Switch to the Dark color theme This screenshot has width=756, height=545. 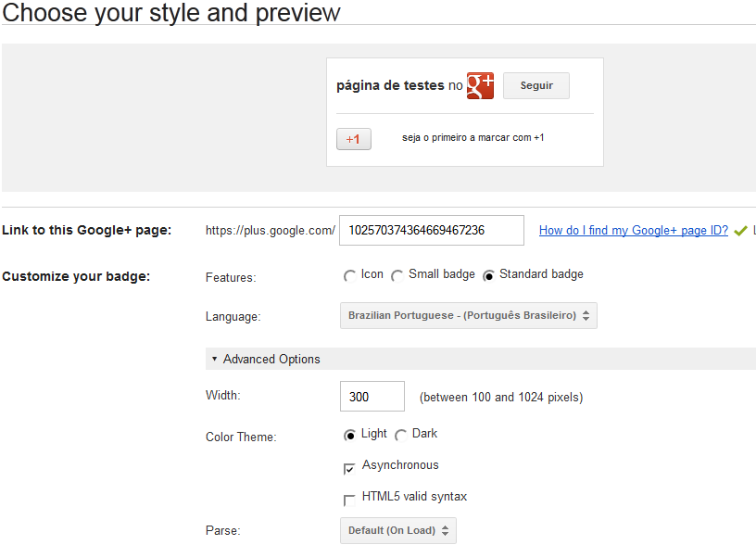[401, 435]
